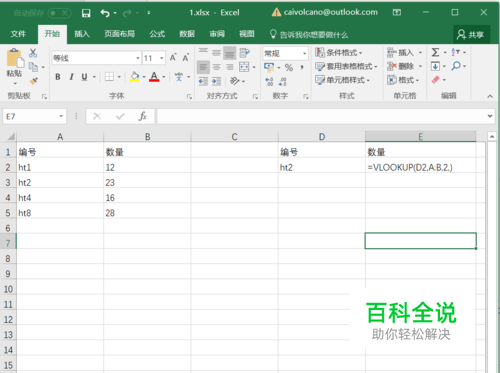
Task: Open the font name dropdown
Action: 138,58
